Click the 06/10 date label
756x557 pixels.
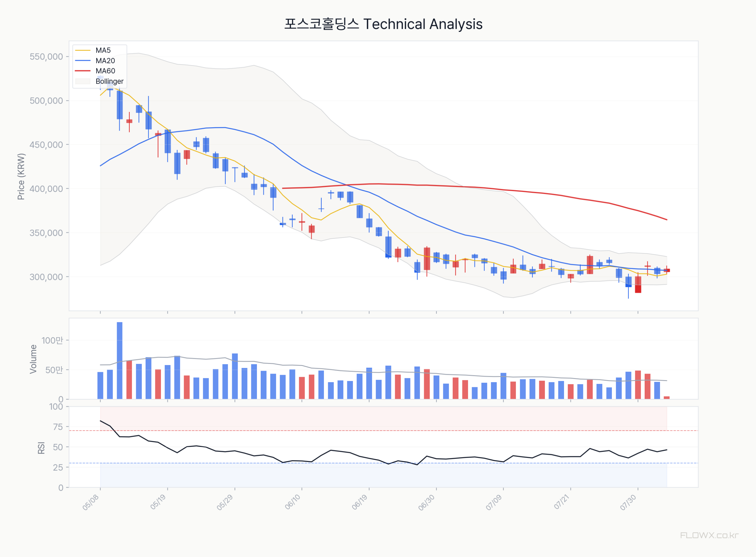tap(293, 502)
